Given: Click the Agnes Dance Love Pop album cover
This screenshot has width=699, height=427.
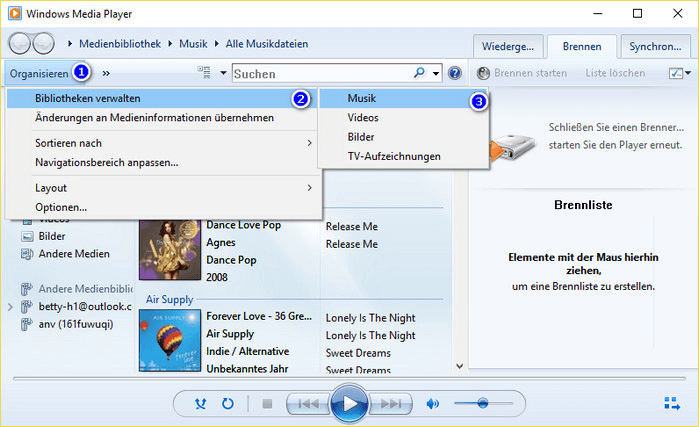Looking at the screenshot, I should (170, 250).
